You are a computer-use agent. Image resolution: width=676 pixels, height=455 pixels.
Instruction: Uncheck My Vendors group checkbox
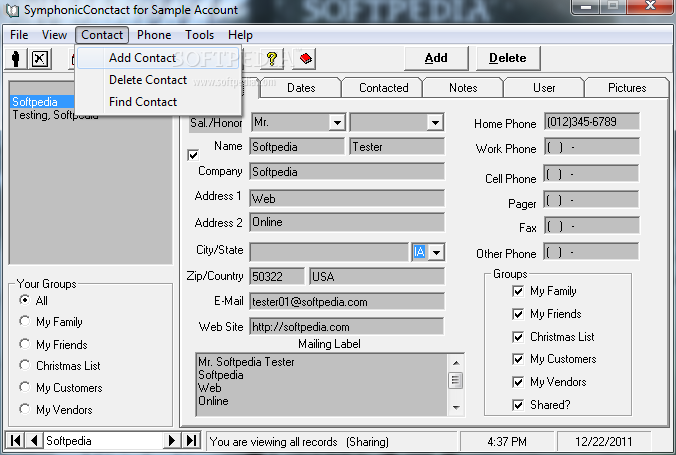click(518, 382)
